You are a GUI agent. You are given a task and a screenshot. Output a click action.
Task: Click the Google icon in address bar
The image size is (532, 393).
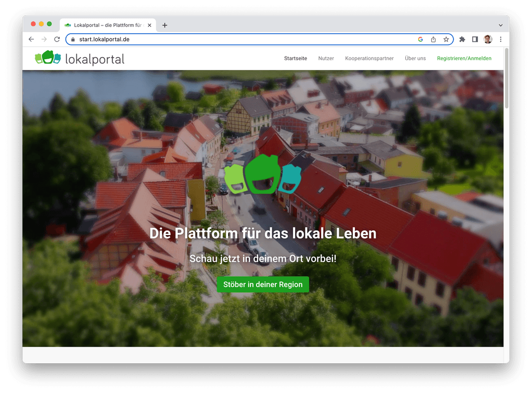click(x=420, y=39)
